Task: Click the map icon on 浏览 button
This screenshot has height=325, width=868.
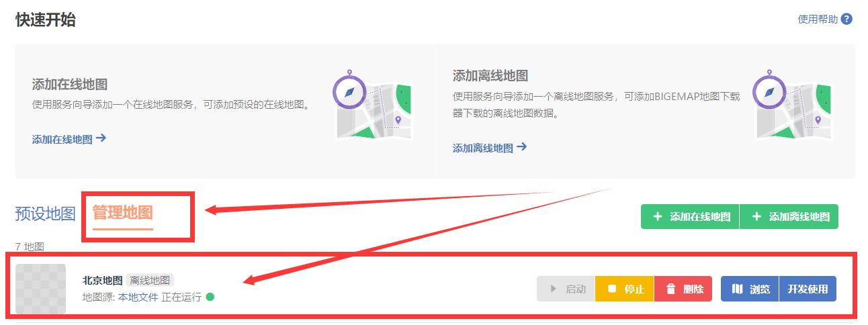Action: click(737, 289)
